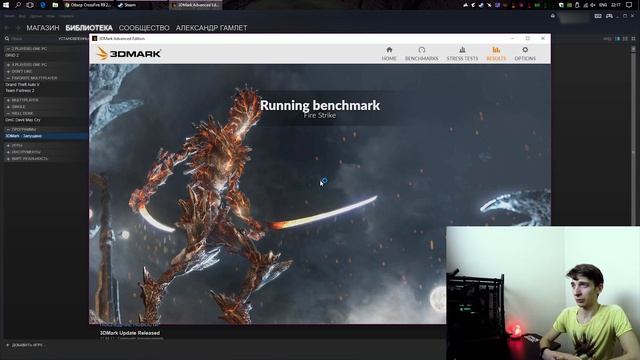Switch to the Chrome 'Обзор CrossFire' taskbar window

point(88,5)
